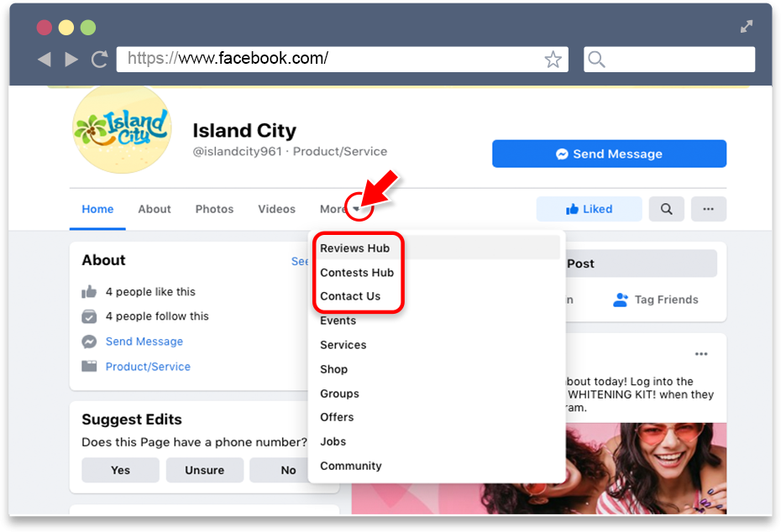Click the '4 people like this' text

(x=150, y=292)
